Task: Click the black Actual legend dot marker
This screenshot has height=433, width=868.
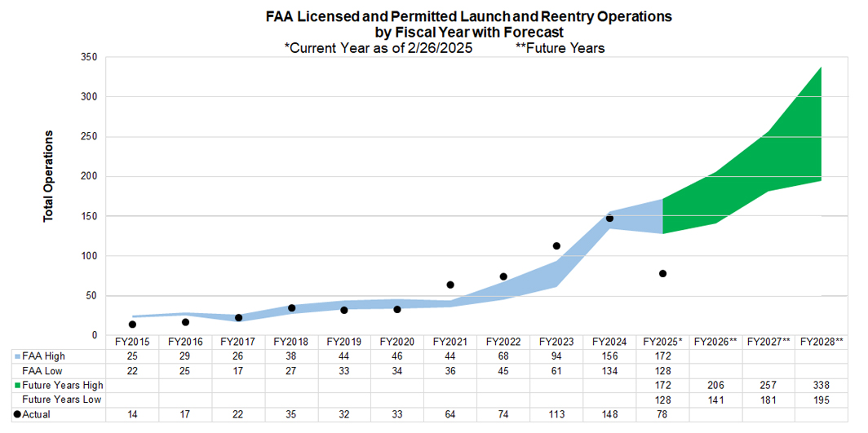Action: coord(18,414)
